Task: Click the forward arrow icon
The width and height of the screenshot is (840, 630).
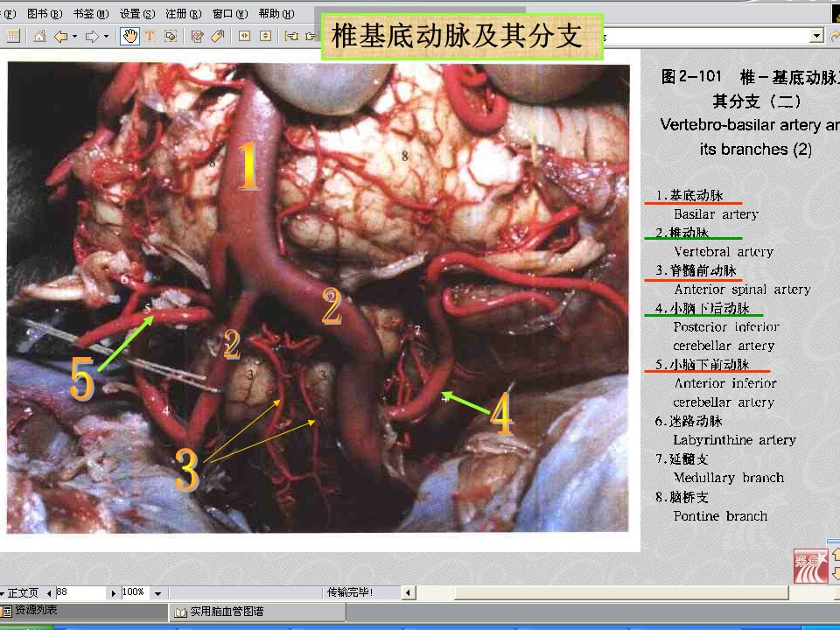Action: tap(93, 36)
